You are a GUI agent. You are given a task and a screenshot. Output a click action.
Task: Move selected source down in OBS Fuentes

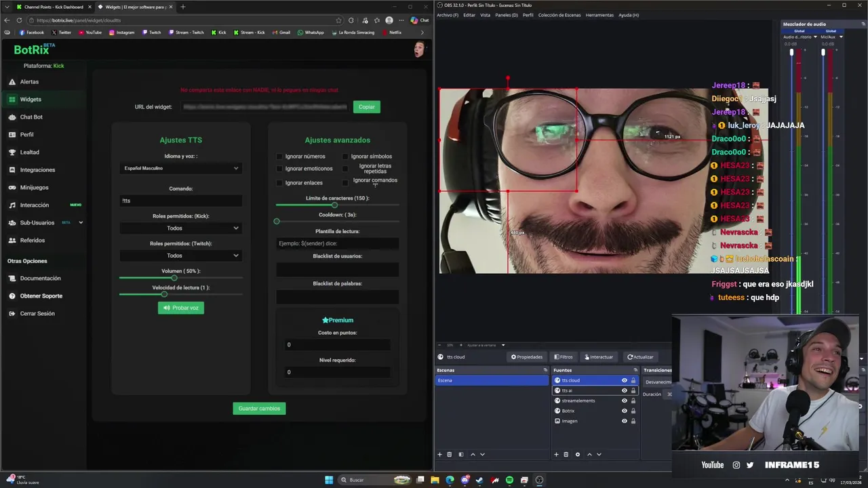point(599,454)
